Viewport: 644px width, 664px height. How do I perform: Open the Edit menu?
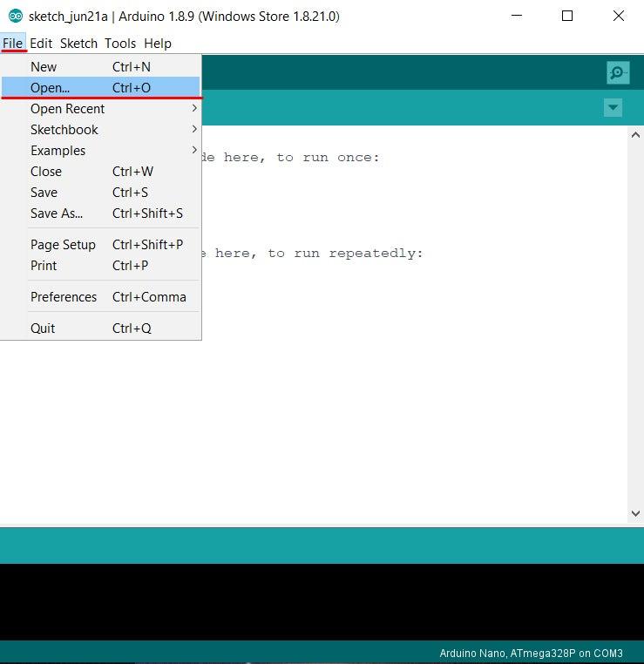[x=41, y=44]
